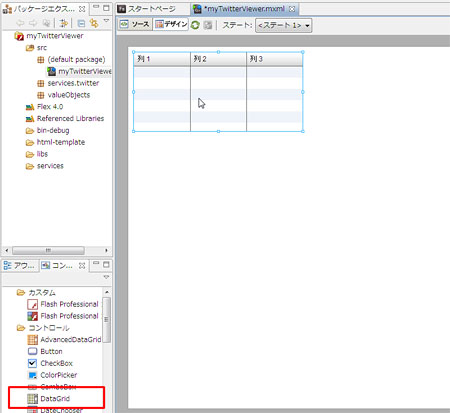Click the left arrow of the horizontal scrollbar

click(x=6, y=250)
